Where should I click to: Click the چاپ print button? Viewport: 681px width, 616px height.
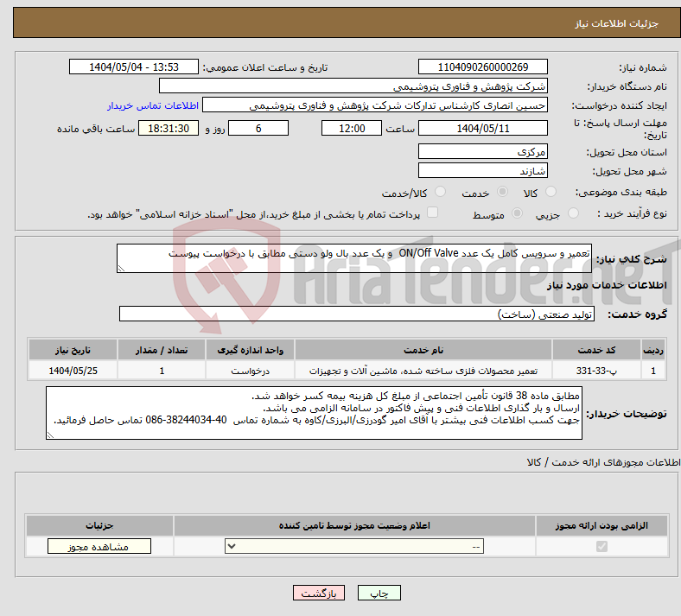pos(379,593)
